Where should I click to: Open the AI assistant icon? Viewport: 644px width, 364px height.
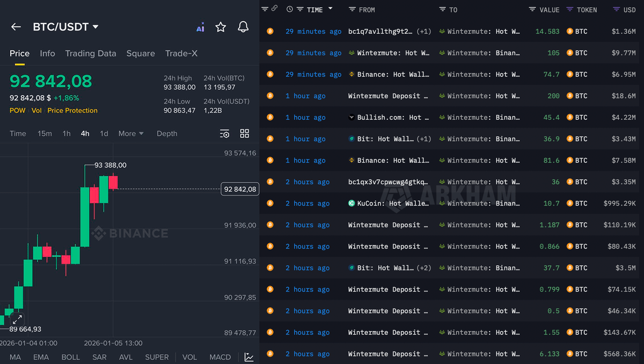(200, 27)
